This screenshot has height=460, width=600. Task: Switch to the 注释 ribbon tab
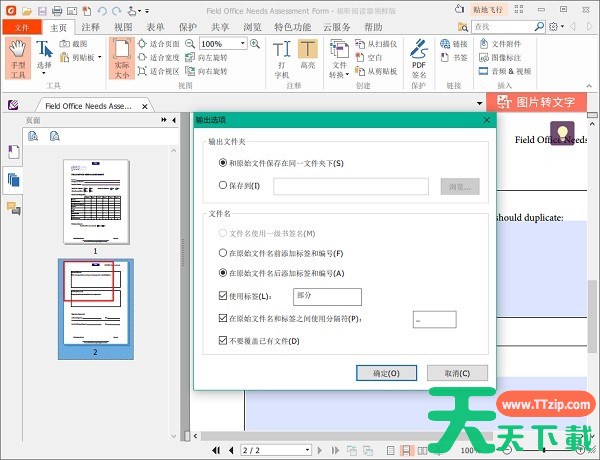(90, 27)
